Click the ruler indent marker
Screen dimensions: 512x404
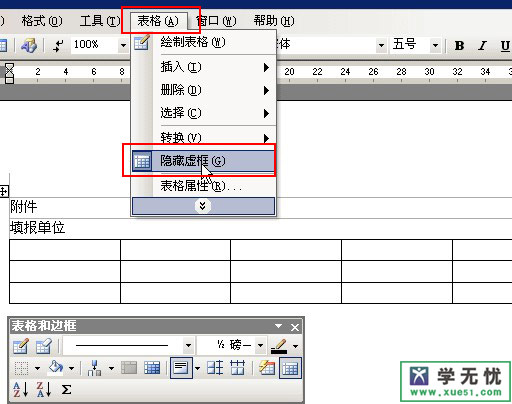pyautogui.click(x=9, y=73)
